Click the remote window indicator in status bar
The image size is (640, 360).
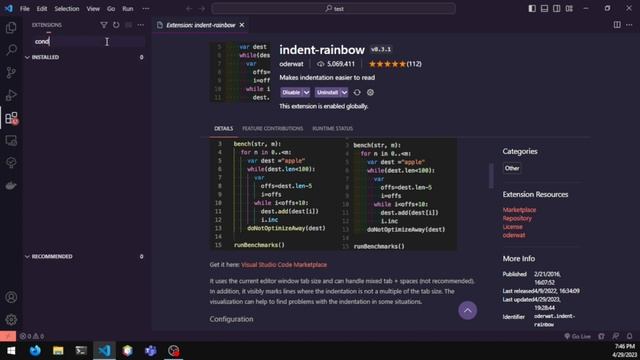tap(8, 336)
